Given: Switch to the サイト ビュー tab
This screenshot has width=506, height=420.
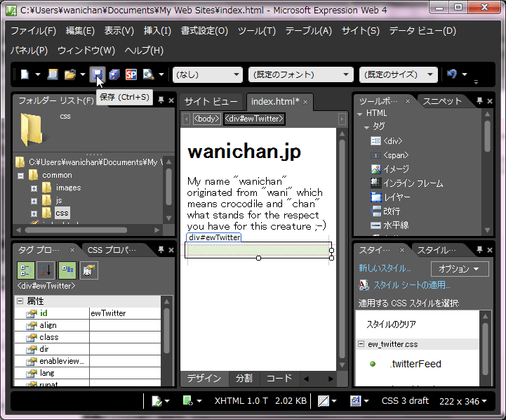Looking at the screenshot, I should point(211,102).
